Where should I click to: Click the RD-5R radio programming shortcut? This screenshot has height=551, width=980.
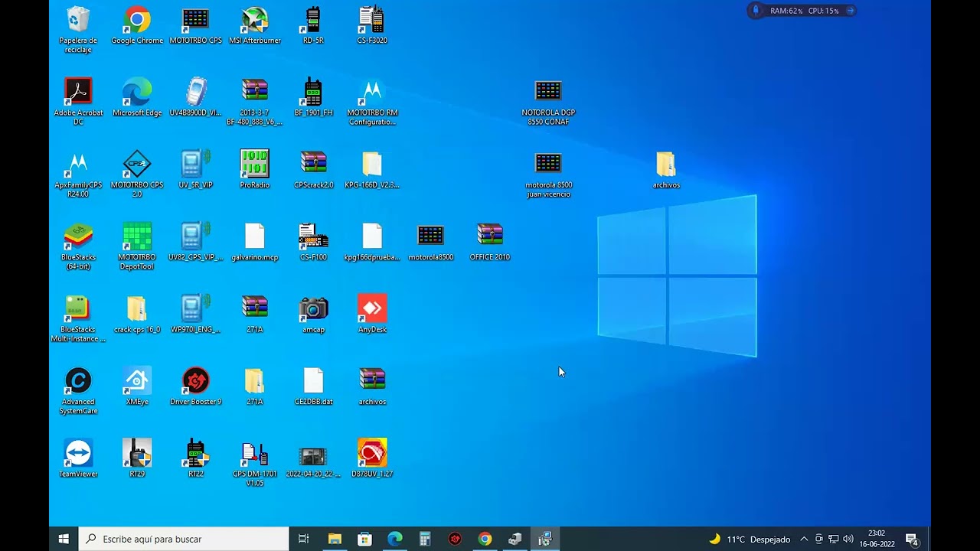point(313,24)
